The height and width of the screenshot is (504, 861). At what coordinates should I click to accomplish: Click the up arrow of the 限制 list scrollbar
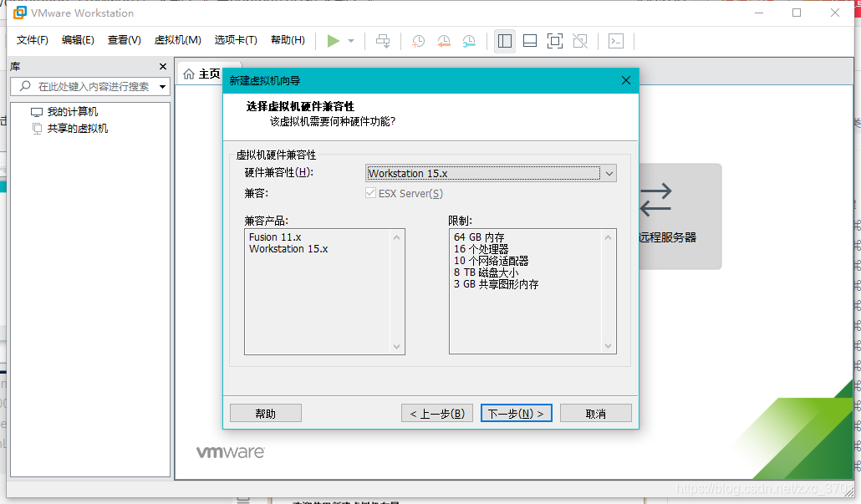pyautogui.click(x=608, y=237)
